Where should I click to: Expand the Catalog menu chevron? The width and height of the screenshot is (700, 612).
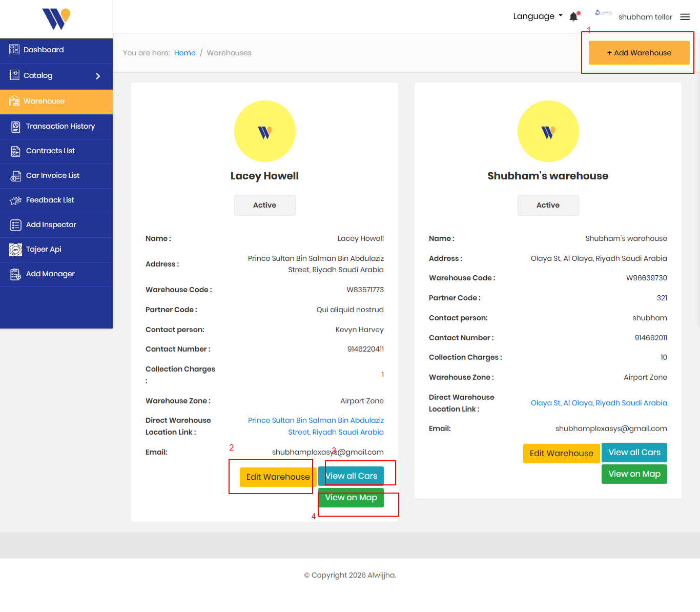coord(98,76)
